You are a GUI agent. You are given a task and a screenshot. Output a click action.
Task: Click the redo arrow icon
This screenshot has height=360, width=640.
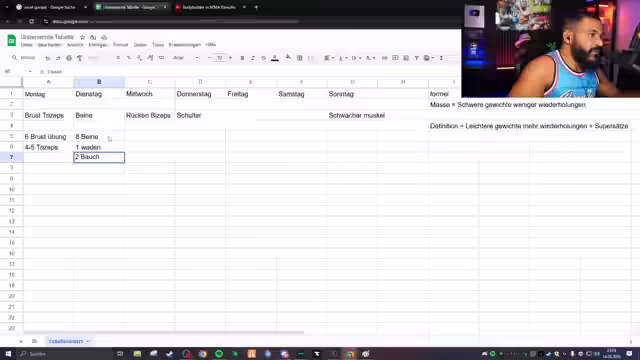click(58, 58)
